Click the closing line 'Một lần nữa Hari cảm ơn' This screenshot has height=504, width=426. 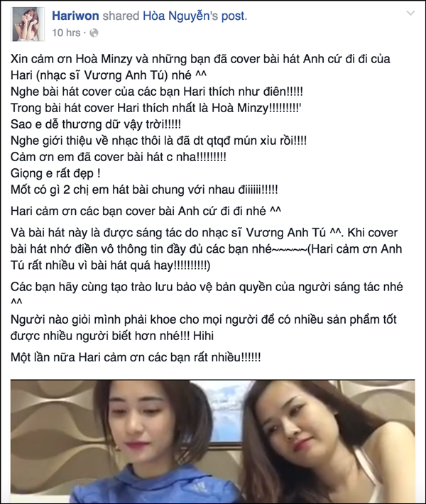pos(136,358)
